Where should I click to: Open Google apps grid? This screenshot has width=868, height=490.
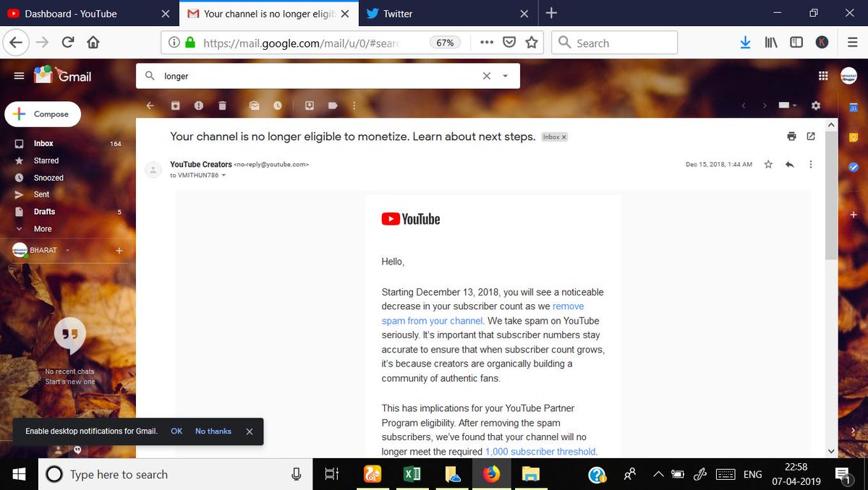tap(823, 76)
